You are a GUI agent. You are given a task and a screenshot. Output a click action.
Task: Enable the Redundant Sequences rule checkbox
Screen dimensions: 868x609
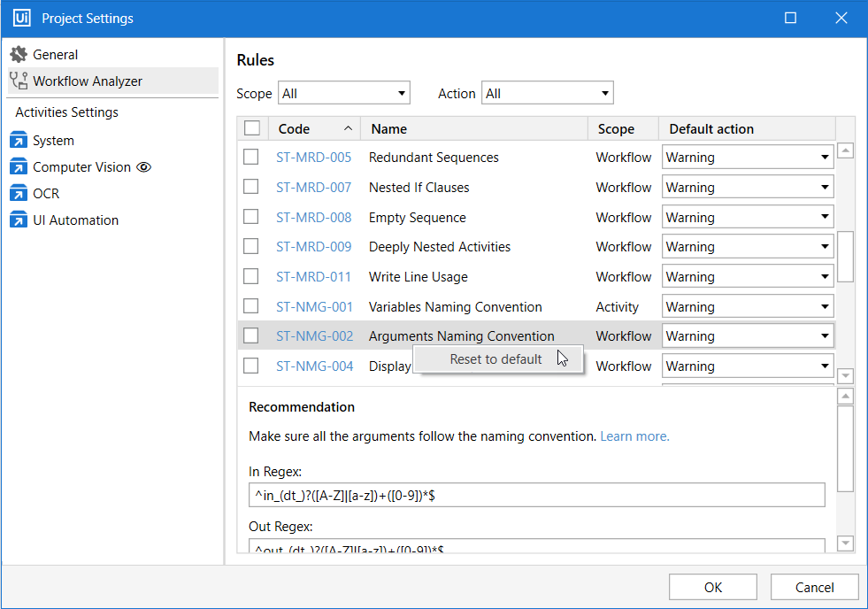tap(251, 158)
